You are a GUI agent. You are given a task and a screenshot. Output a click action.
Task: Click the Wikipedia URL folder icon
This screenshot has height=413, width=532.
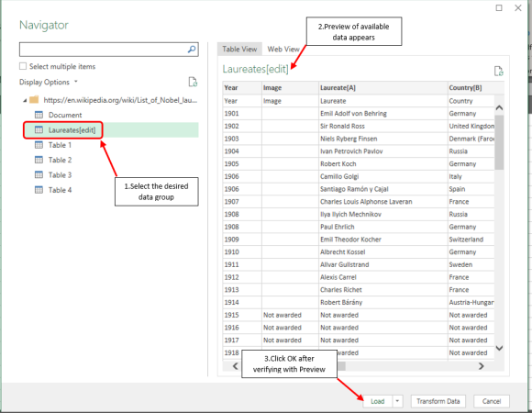coord(34,100)
